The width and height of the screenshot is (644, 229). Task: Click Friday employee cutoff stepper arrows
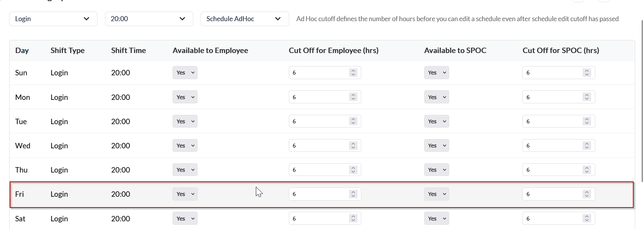coord(353,194)
